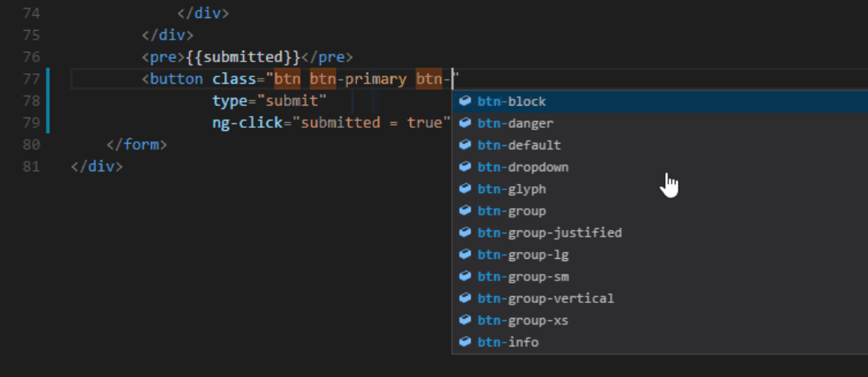Image resolution: width=868 pixels, height=377 pixels.
Task: Click the cube icon beside btn-group-justified
Action: point(465,233)
